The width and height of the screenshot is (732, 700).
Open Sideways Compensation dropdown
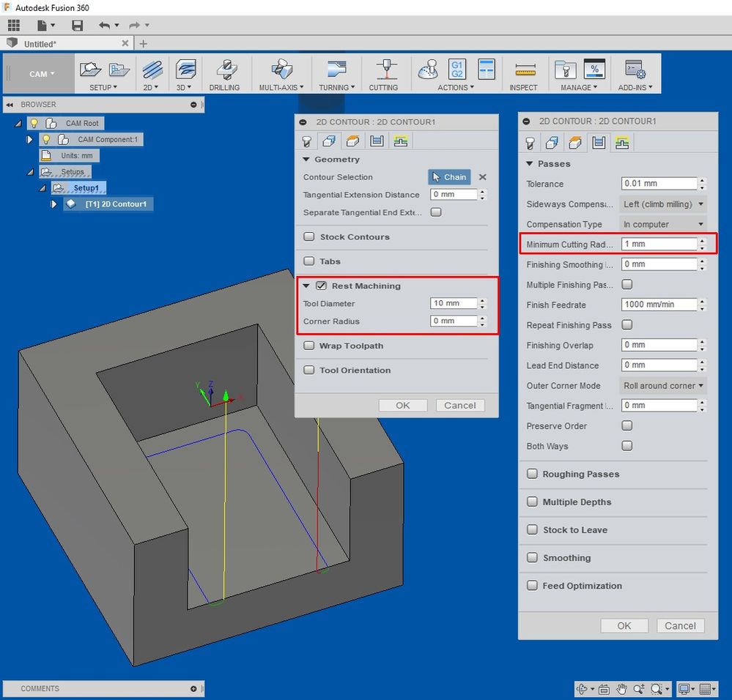(663, 204)
